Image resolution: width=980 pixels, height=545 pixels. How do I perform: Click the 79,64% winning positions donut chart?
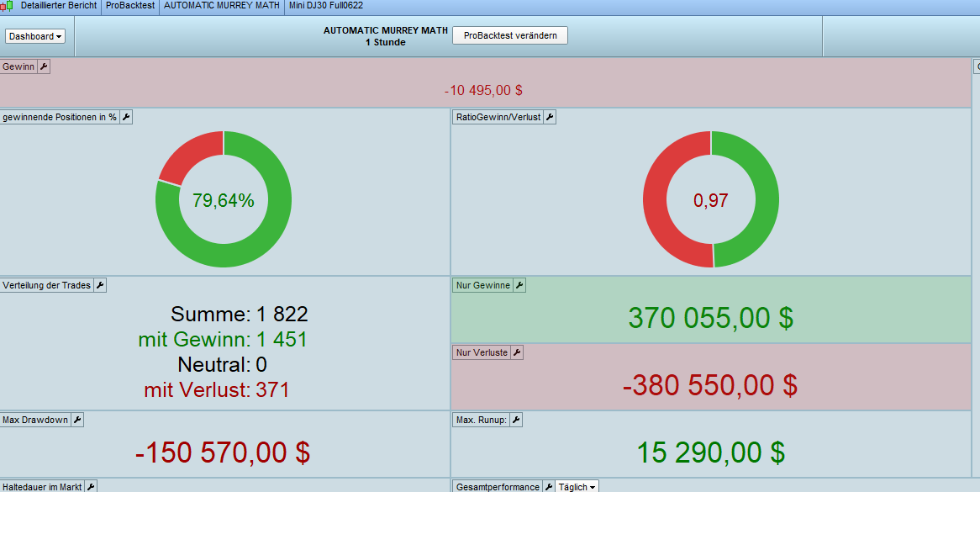(x=223, y=199)
